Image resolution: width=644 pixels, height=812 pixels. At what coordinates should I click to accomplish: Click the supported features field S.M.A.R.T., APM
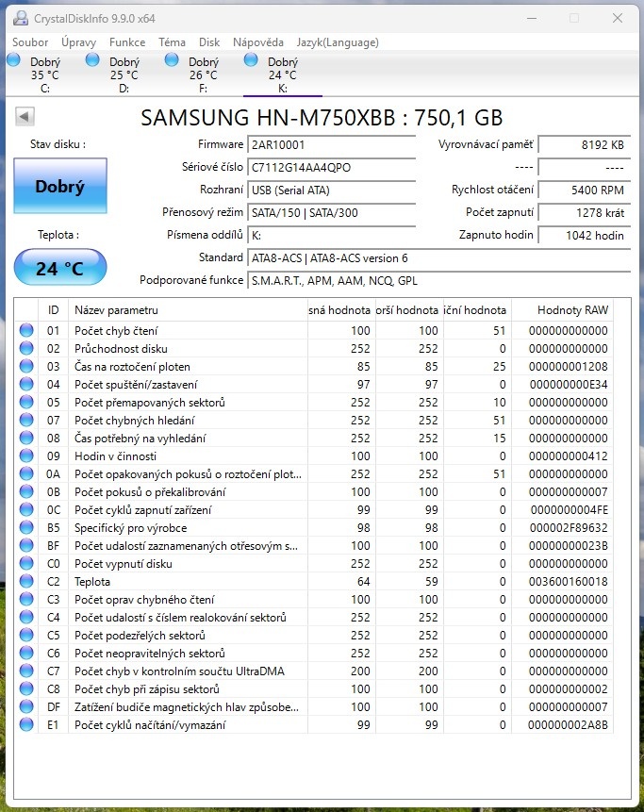(439, 281)
